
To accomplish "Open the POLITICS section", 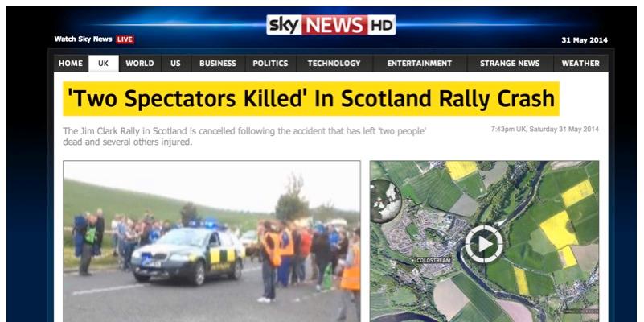I will pos(270,64).
